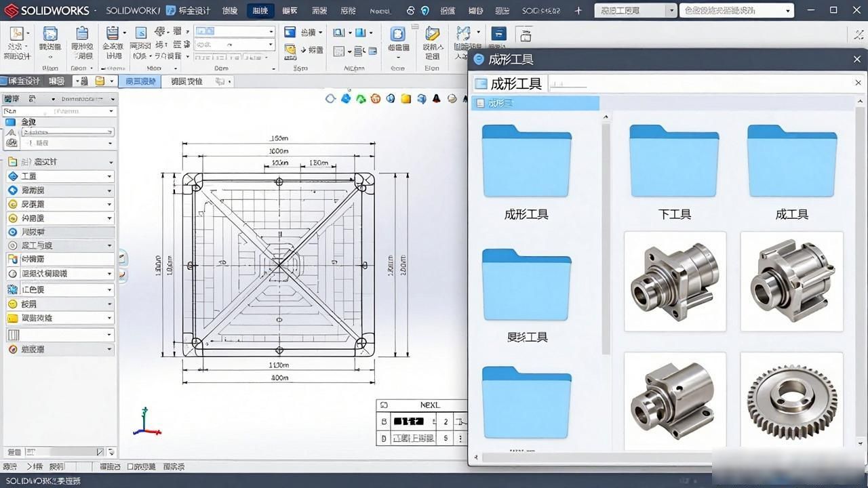Image resolution: width=868 pixels, height=488 pixels.
Task: Open the lower ribbon combo box
Action: point(235,45)
